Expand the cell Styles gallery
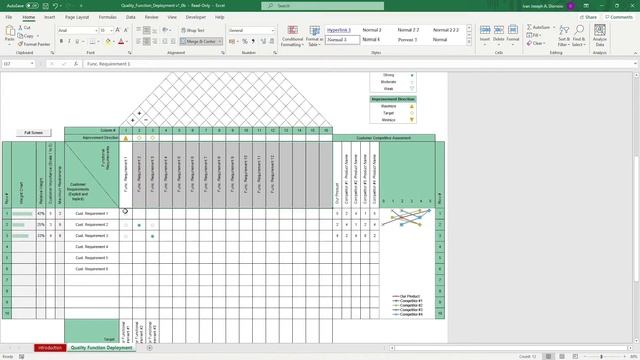This screenshot has height=360, width=640. point(469,42)
